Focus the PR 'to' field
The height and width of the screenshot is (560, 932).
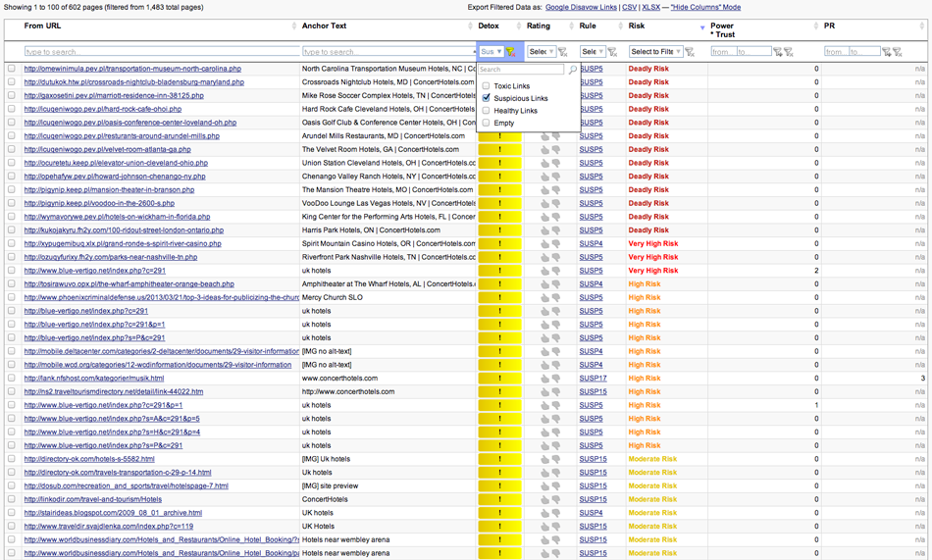pos(864,52)
